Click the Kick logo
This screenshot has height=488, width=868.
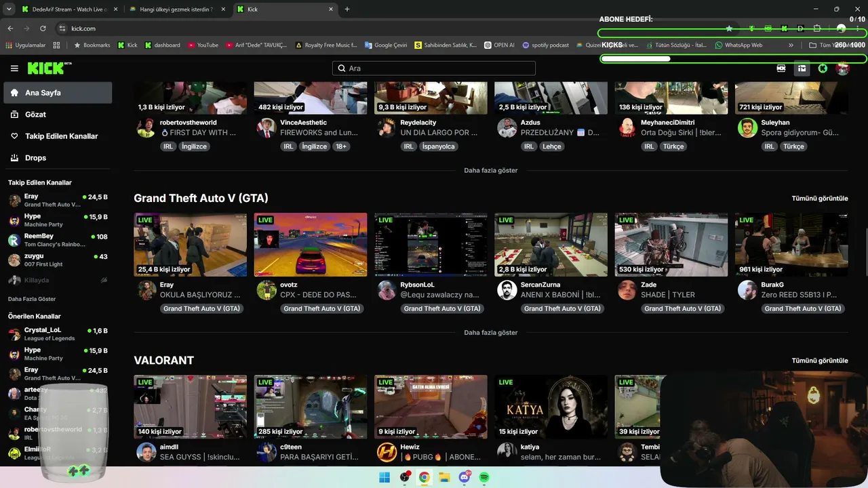click(x=50, y=68)
